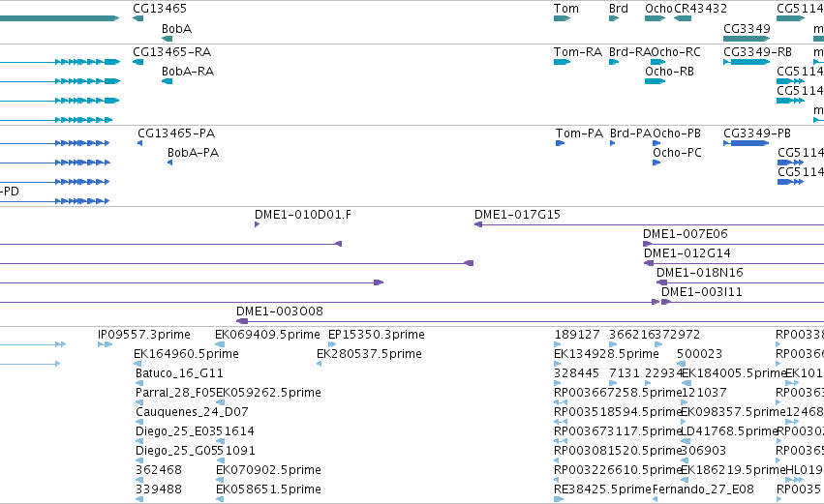The width and height of the screenshot is (824, 504).
Task: Open the CG3349-PB protein label
Action: tap(757, 133)
